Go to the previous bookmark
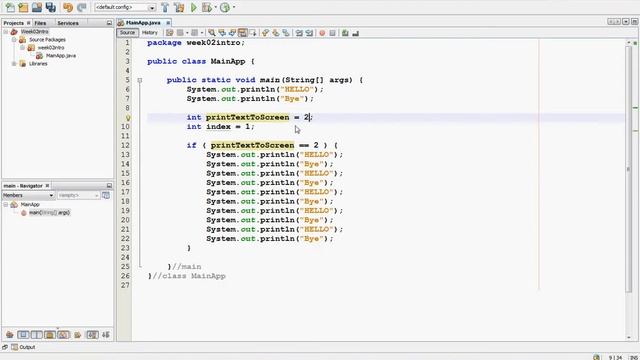The image size is (640, 360). [265, 33]
